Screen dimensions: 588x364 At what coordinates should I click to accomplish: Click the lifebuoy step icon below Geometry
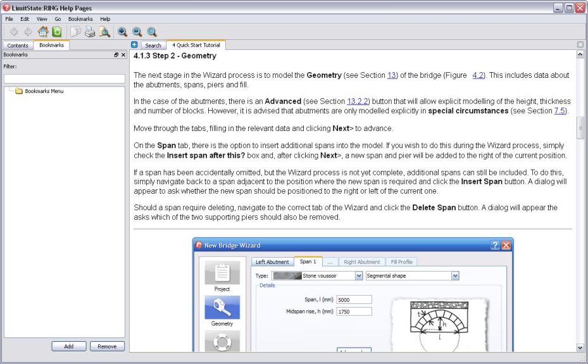point(222,341)
